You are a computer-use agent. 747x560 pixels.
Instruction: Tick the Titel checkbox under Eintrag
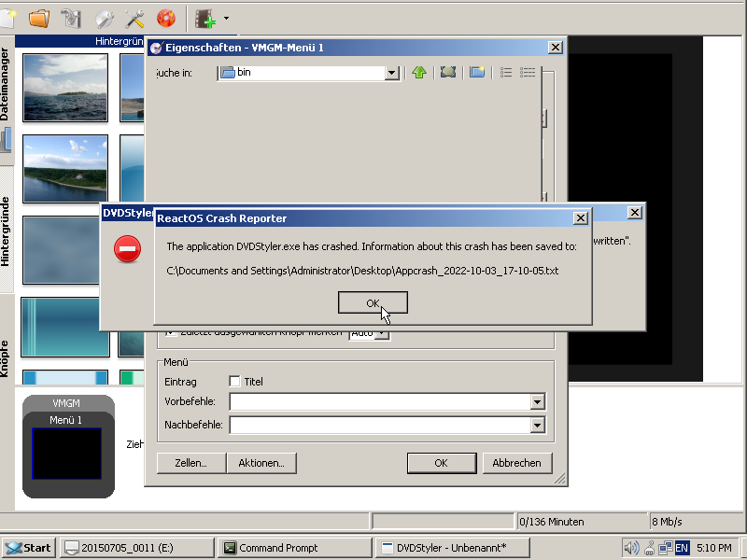tap(234, 382)
